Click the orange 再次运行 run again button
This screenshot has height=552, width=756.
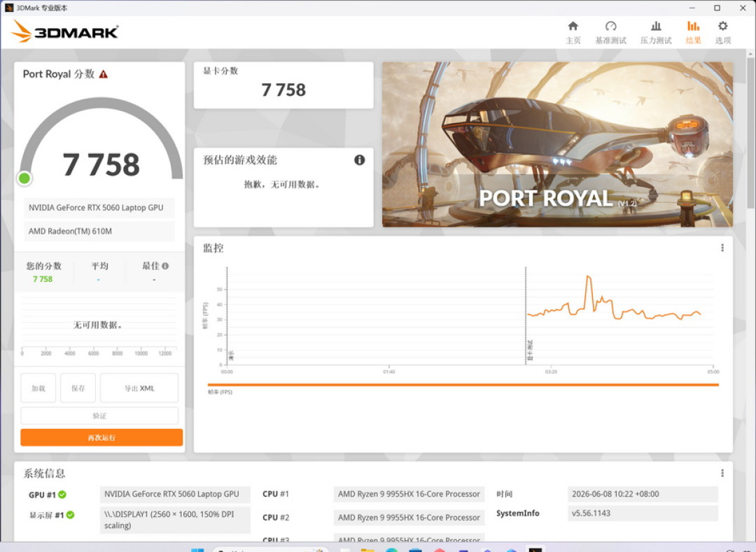coord(101,437)
